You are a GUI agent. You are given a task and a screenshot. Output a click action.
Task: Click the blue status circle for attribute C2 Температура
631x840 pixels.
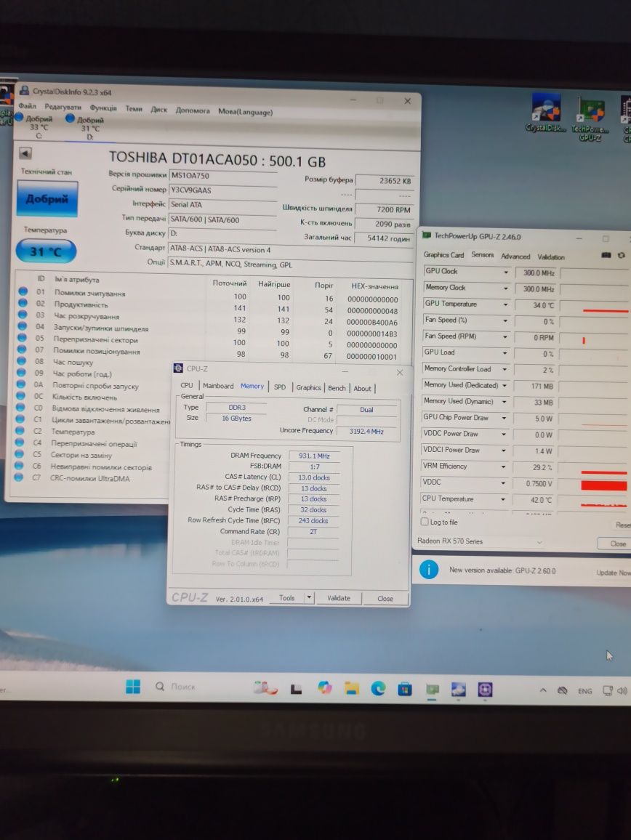[x=20, y=430]
